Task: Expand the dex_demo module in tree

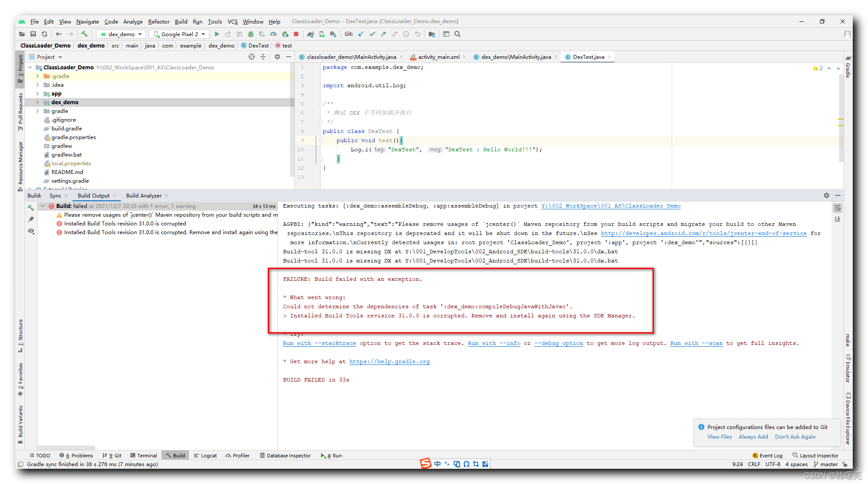Action: coord(37,102)
